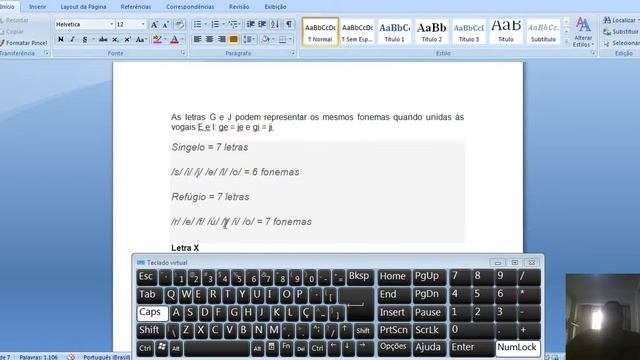Apply strikethrough formatting
This screenshot has width=640, height=360.
(103, 40)
